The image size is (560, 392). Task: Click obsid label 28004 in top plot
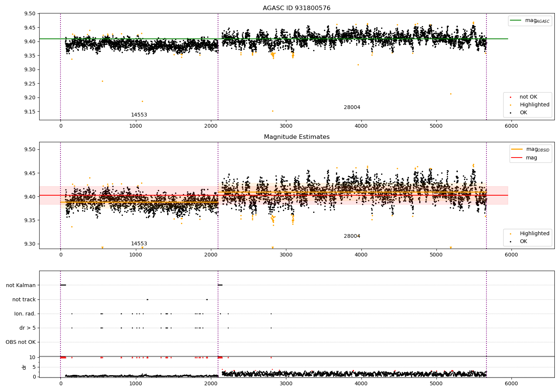352,108
